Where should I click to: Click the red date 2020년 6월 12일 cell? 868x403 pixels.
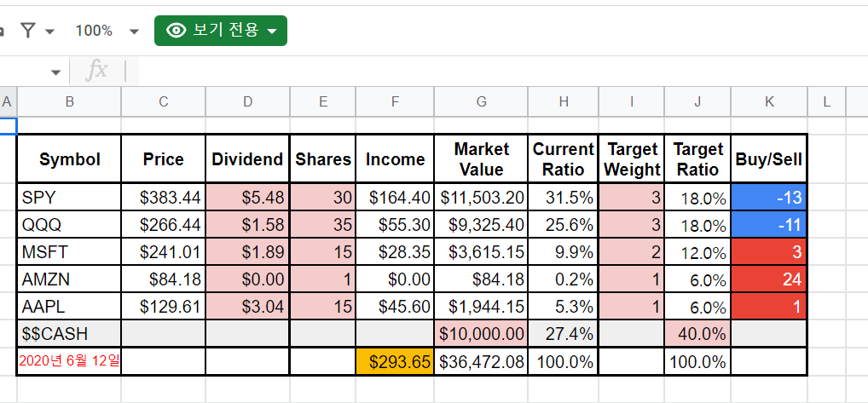pyautogui.click(x=69, y=361)
